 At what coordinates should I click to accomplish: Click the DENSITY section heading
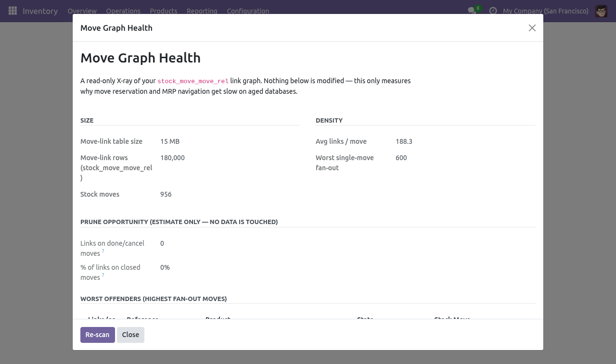329,120
